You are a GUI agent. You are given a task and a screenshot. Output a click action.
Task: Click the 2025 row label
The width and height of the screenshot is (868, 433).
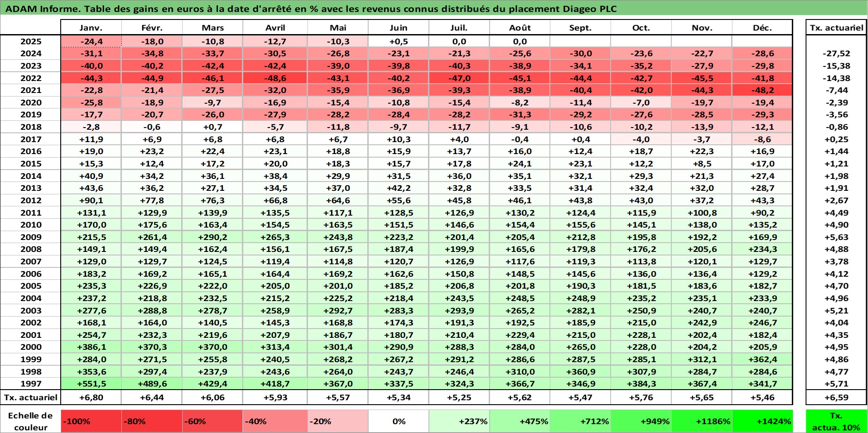pos(31,41)
